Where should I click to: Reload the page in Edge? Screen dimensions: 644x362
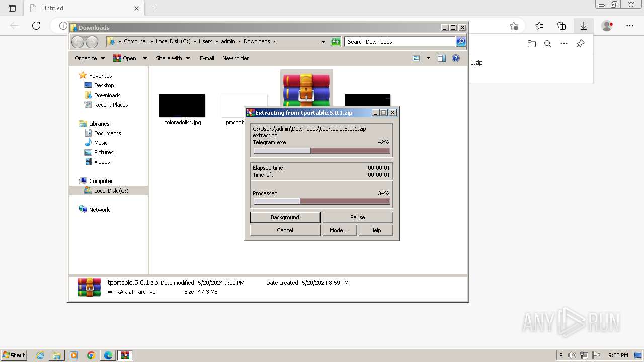point(36,26)
